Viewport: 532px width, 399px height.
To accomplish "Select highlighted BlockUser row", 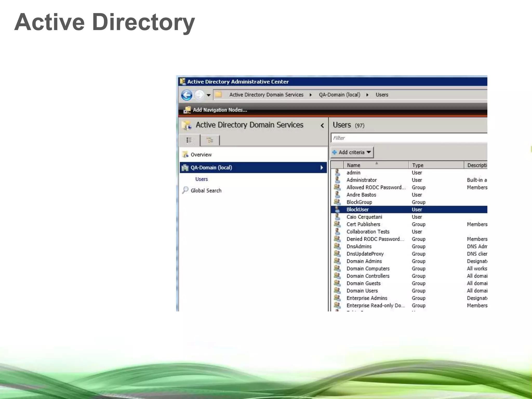I will coord(409,209).
